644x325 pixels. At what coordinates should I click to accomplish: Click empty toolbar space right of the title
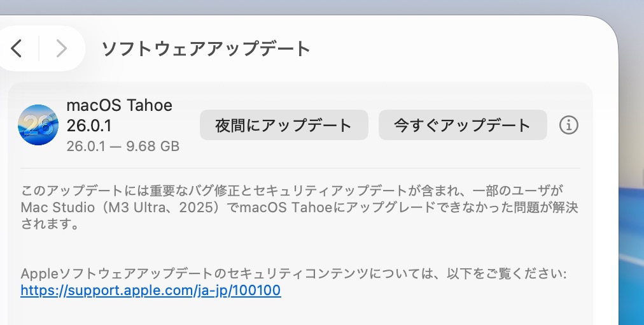458,48
